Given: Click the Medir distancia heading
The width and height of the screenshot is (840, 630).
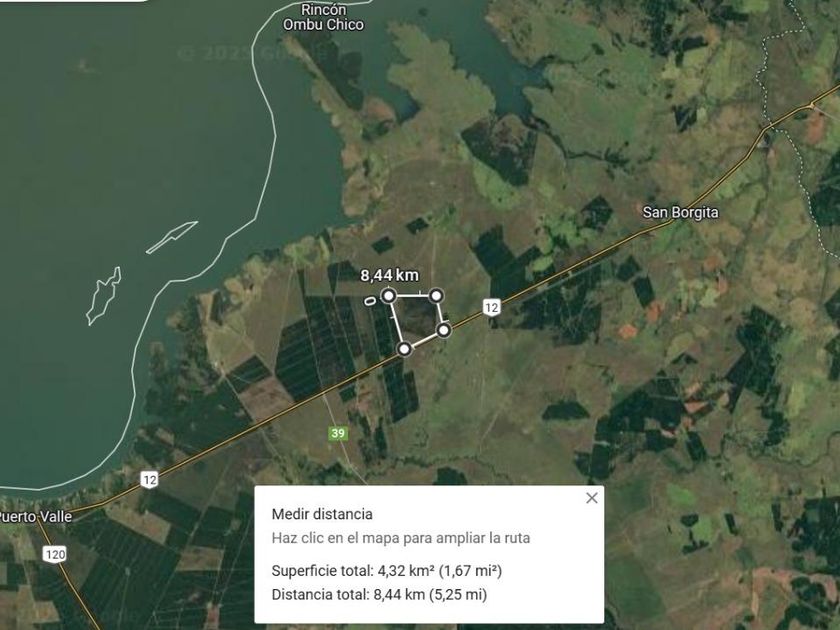Looking at the screenshot, I should click(322, 514).
